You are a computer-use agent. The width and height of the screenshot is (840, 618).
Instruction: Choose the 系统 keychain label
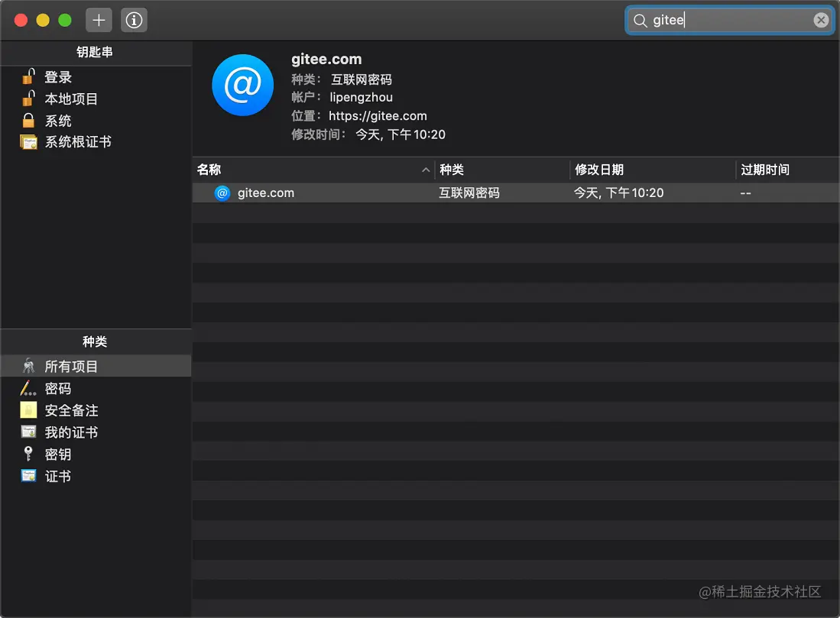click(58, 121)
